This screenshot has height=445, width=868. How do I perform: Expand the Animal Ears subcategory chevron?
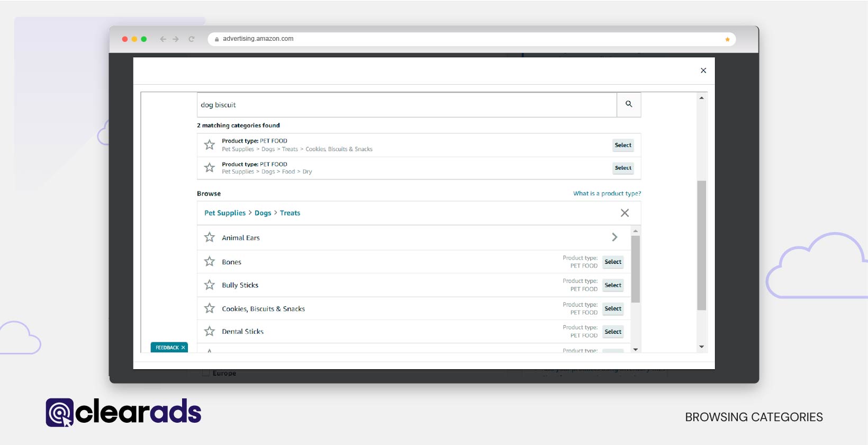click(x=614, y=237)
